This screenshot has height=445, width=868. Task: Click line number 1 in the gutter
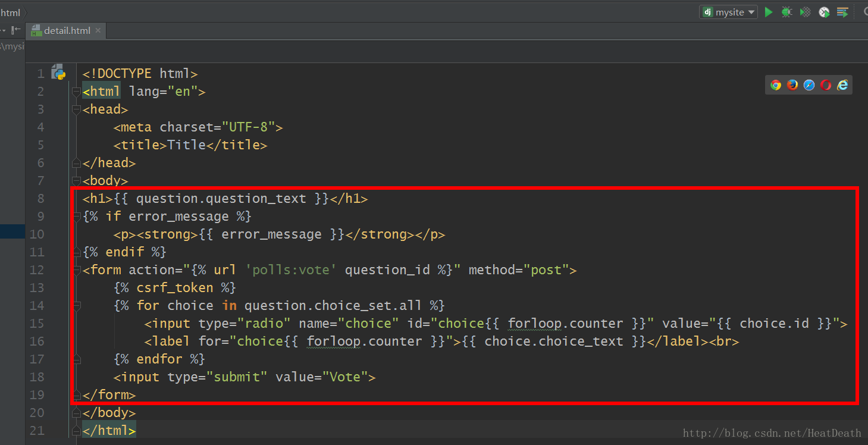40,74
